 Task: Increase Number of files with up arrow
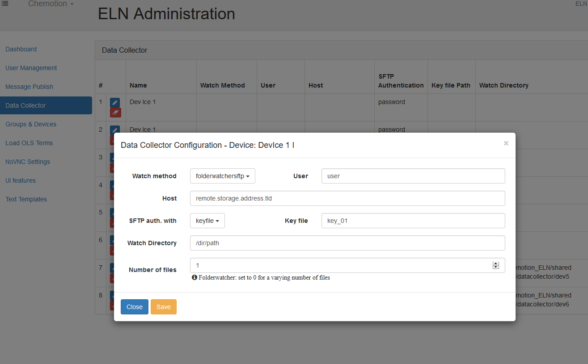click(x=495, y=263)
